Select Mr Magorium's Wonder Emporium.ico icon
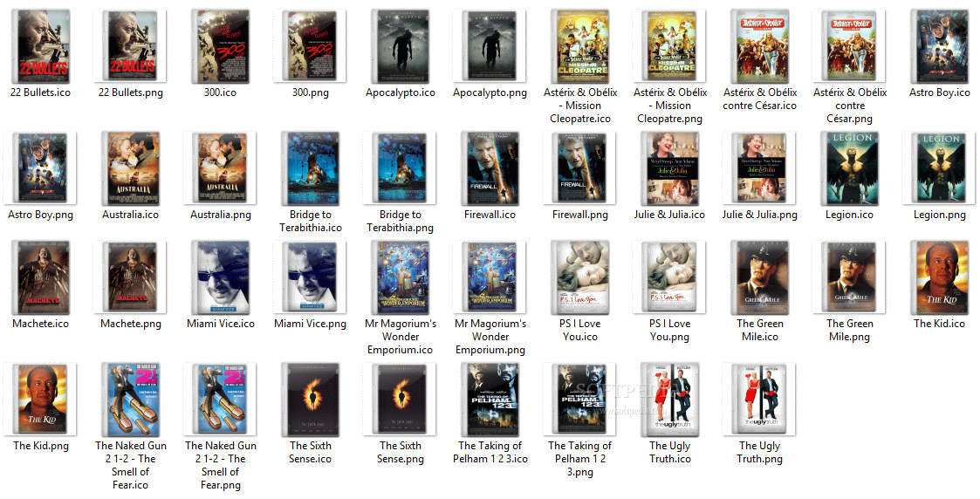 tap(401, 277)
